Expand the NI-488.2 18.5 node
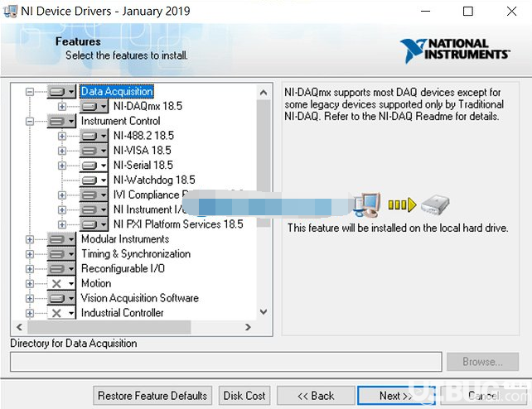 [x=62, y=136]
